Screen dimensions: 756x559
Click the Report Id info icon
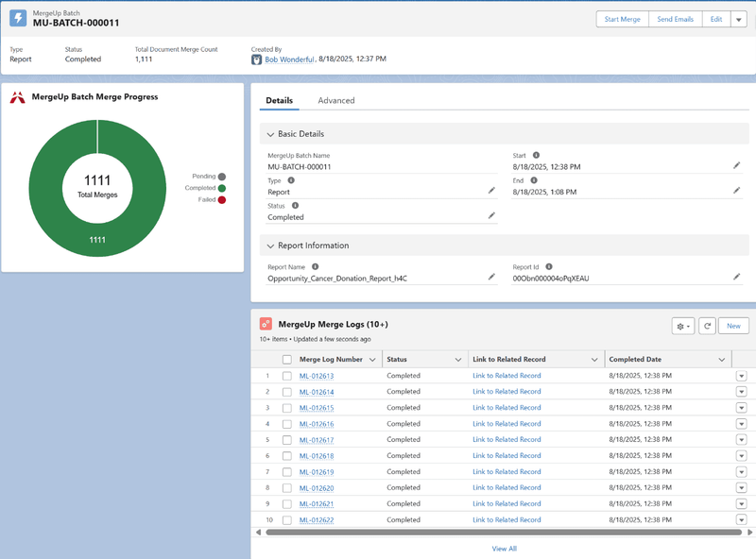(548, 267)
